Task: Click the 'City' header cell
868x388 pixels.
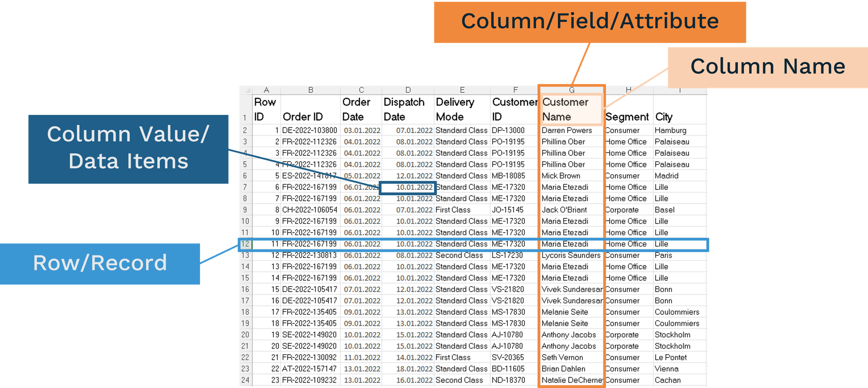Action: [680, 110]
